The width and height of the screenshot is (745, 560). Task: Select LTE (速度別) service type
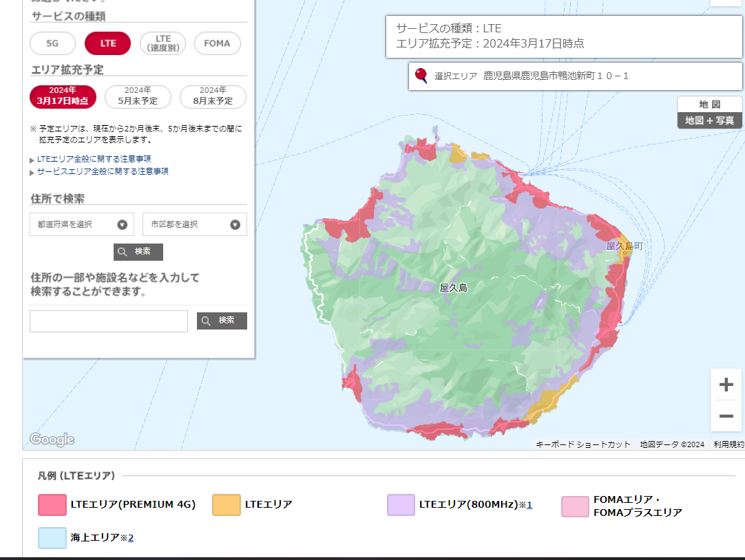[163, 43]
